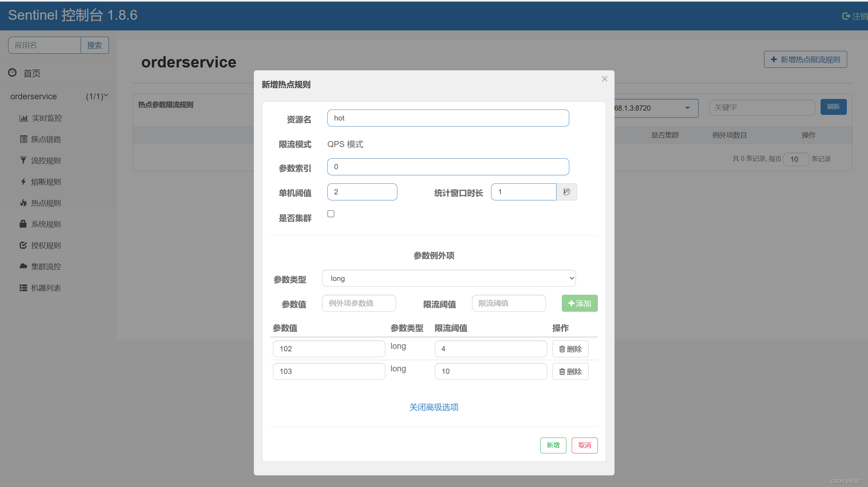Image resolution: width=868 pixels, height=487 pixels.
Task: Click the 参数索引 input field
Action: tap(448, 167)
